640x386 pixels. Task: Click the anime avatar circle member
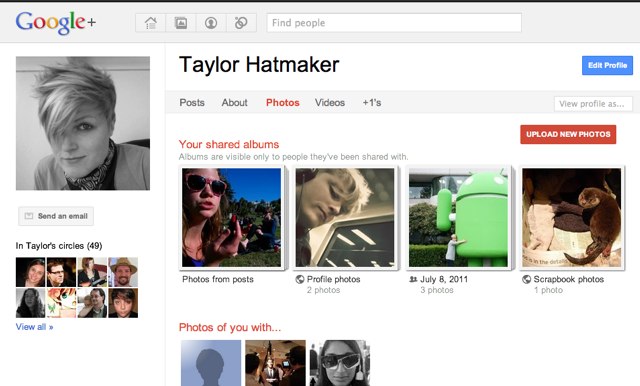tap(61, 303)
